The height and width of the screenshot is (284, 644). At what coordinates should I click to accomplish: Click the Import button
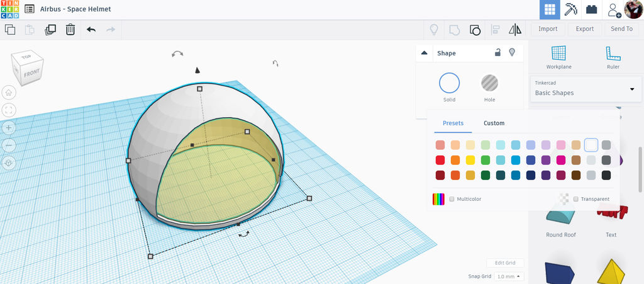coord(548,29)
